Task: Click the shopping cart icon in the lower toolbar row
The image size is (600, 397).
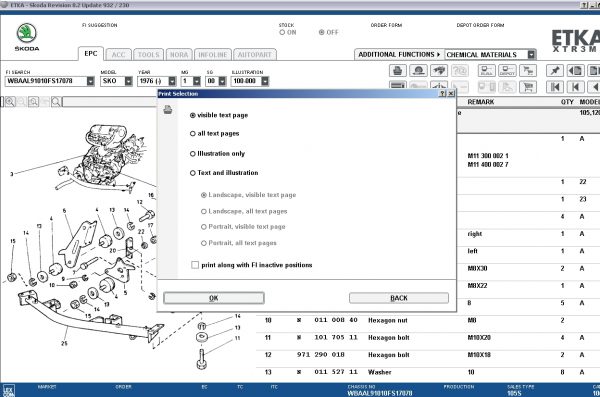Action: [x=528, y=87]
